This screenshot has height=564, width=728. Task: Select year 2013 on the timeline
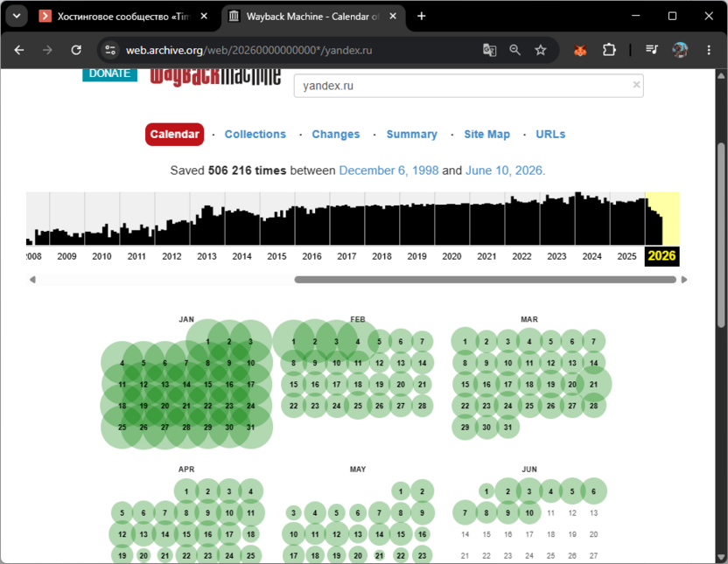[x=206, y=256]
